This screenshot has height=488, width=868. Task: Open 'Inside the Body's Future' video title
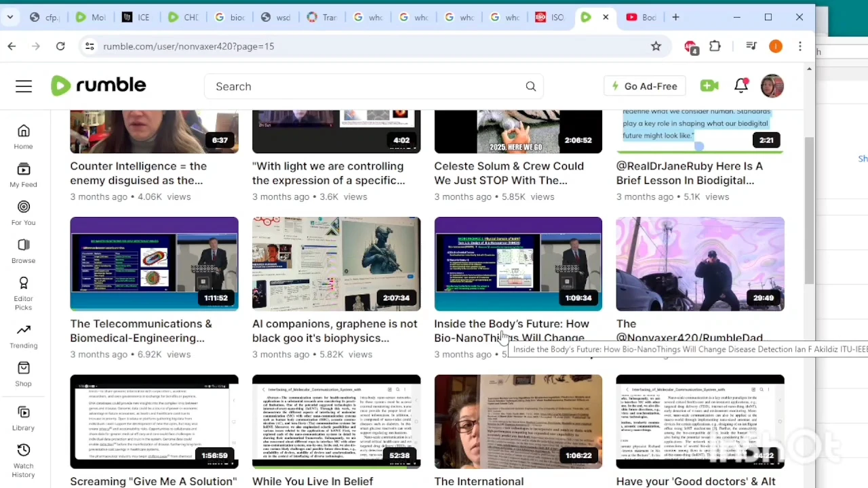pyautogui.click(x=511, y=331)
